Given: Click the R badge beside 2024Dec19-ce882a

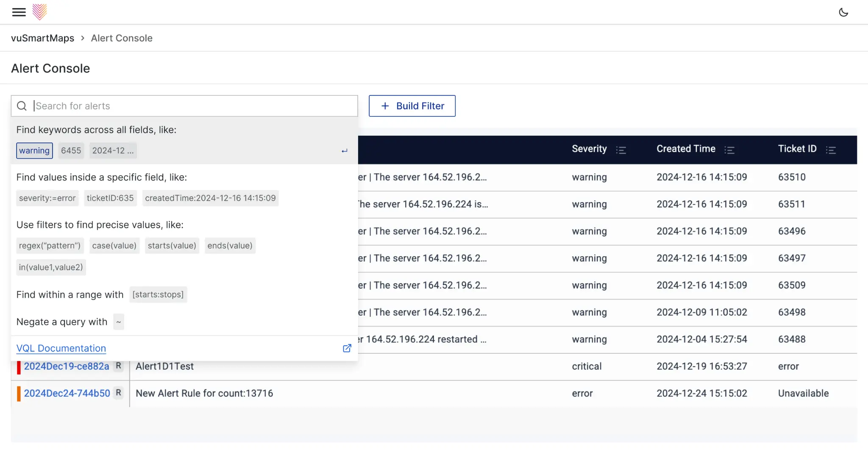Looking at the screenshot, I should tap(119, 366).
